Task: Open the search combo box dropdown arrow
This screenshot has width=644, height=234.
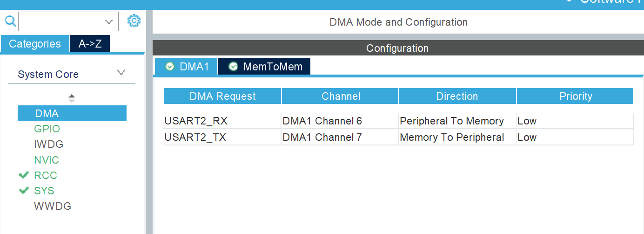Action: click(x=109, y=21)
